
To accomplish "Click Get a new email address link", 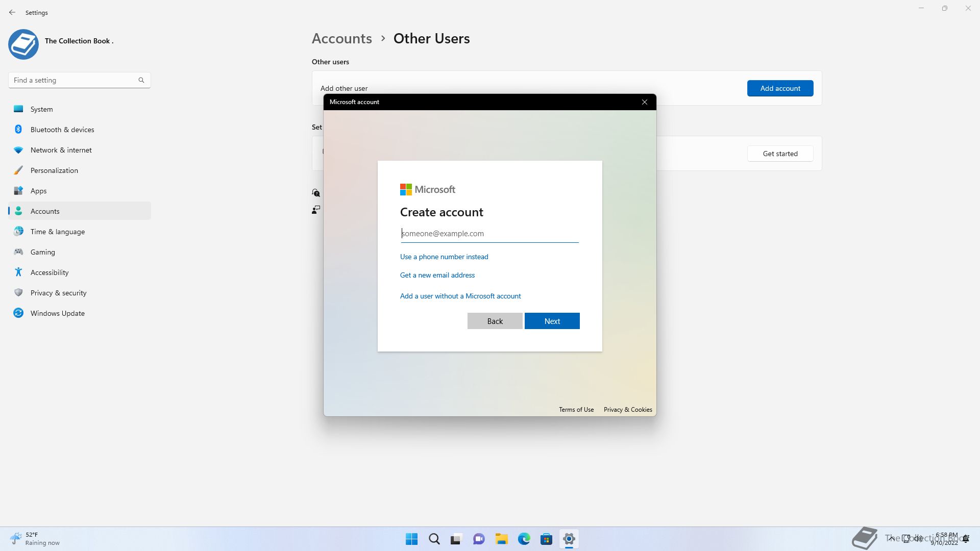I will pos(437,275).
